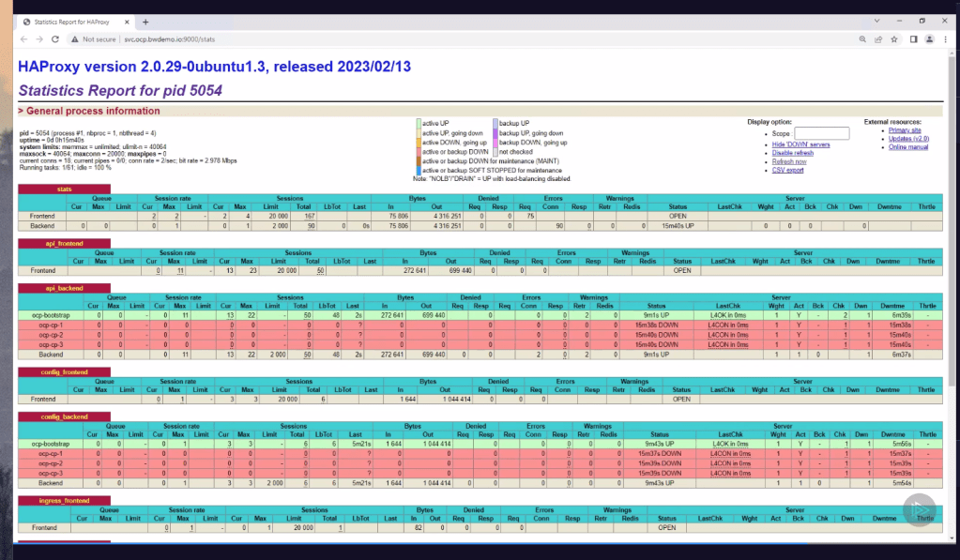
Task: Click '6m39s' downtime in api_backend ocp-bootstrap row
Action: coord(901,315)
